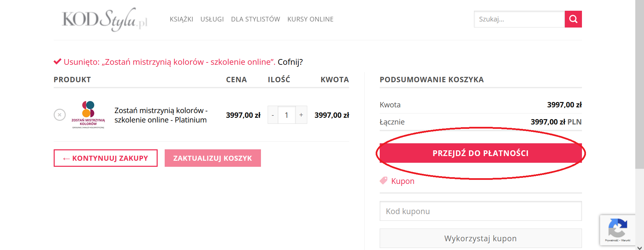
Task: Open the product name link
Action: click(x=161, y=115)
